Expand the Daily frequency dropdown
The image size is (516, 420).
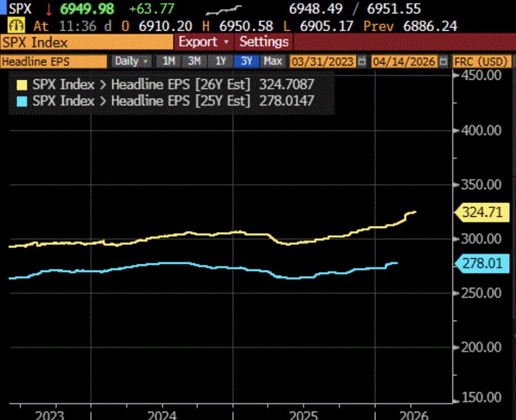(131, 61)
